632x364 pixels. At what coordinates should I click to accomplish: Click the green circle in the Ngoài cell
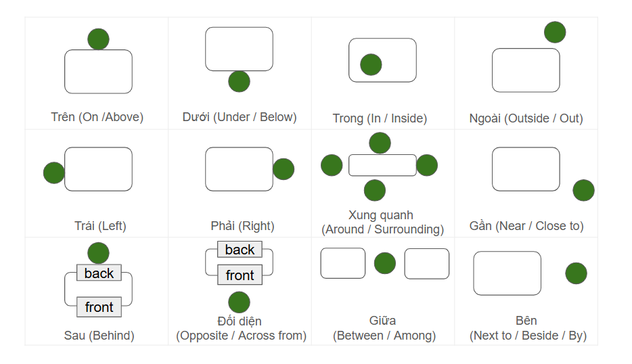pos(555,32)
